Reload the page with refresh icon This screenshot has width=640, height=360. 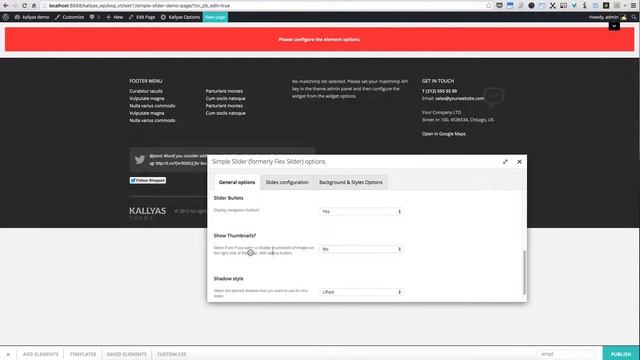(24, 5)
